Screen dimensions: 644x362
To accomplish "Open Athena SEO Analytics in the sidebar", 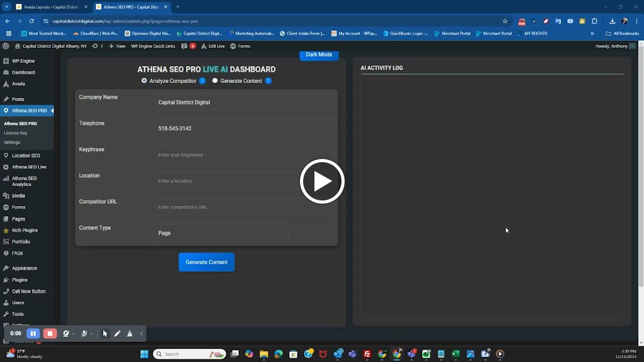I will [x=25, y=182].
